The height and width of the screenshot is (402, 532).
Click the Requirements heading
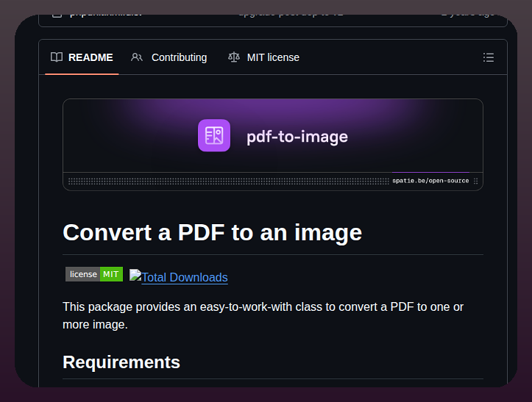[121, 362]
